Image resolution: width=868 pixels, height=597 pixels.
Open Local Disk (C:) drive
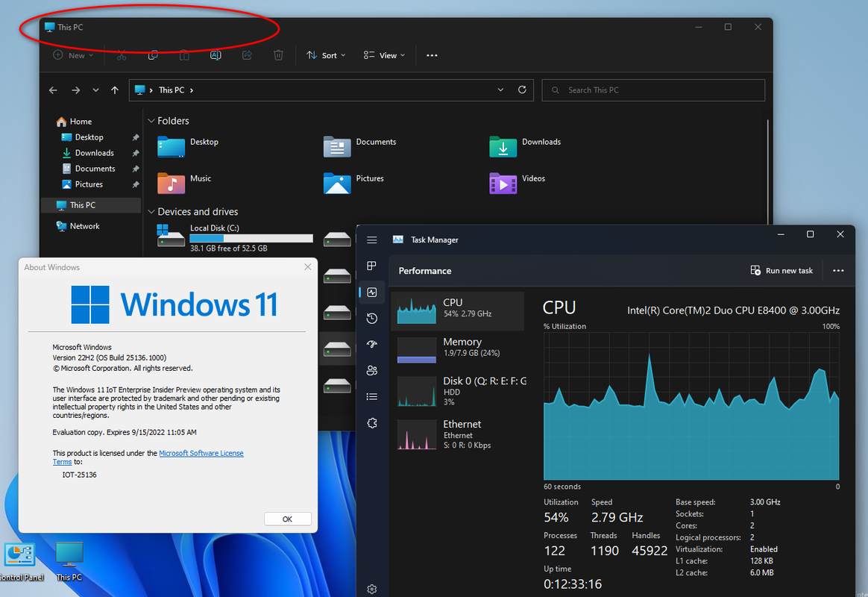(234, 237)
